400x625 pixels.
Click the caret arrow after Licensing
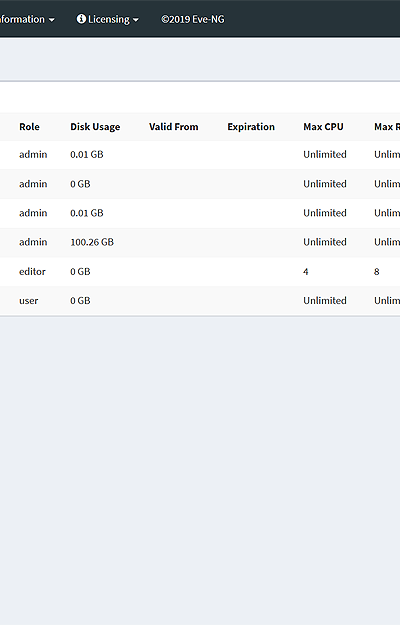(135, 20)
